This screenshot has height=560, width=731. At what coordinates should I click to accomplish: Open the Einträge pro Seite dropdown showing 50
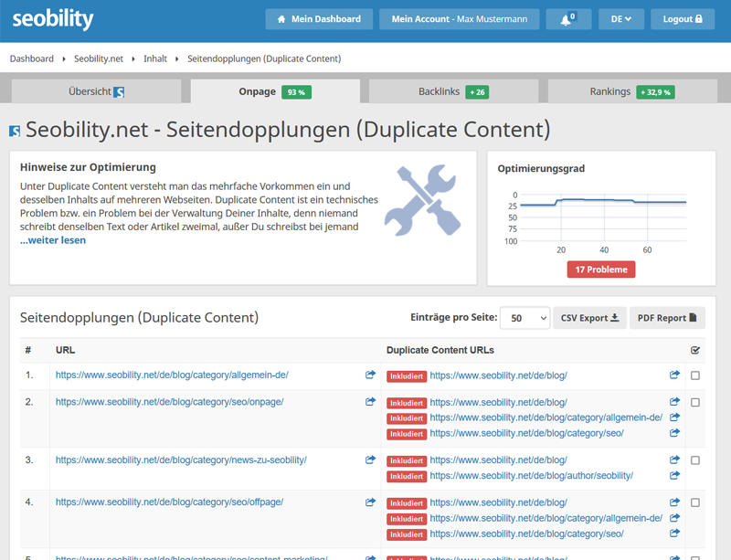[524, 318]
